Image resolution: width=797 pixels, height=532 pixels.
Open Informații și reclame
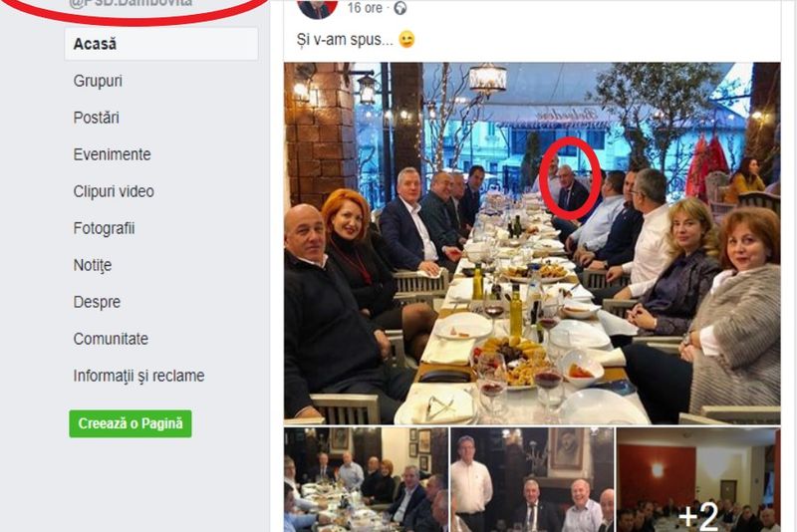(138, 376)
